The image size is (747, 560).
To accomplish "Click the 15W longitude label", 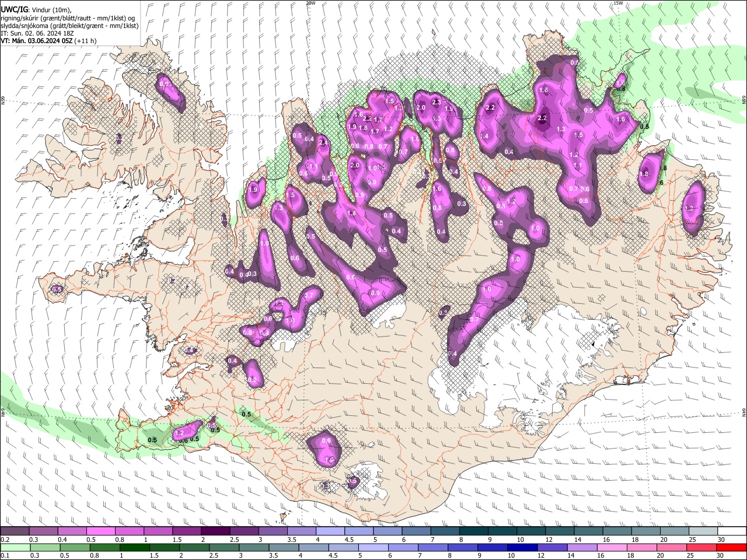I will click(618, 3).
